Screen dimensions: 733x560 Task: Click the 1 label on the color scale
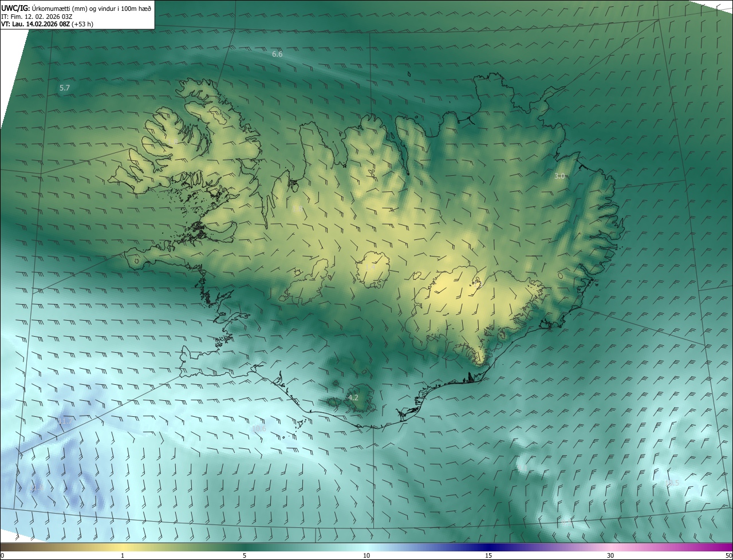point(123,555)
